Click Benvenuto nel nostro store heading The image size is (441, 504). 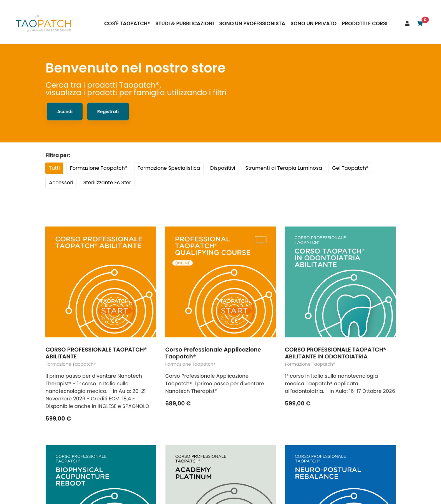(x=136, y=68)
